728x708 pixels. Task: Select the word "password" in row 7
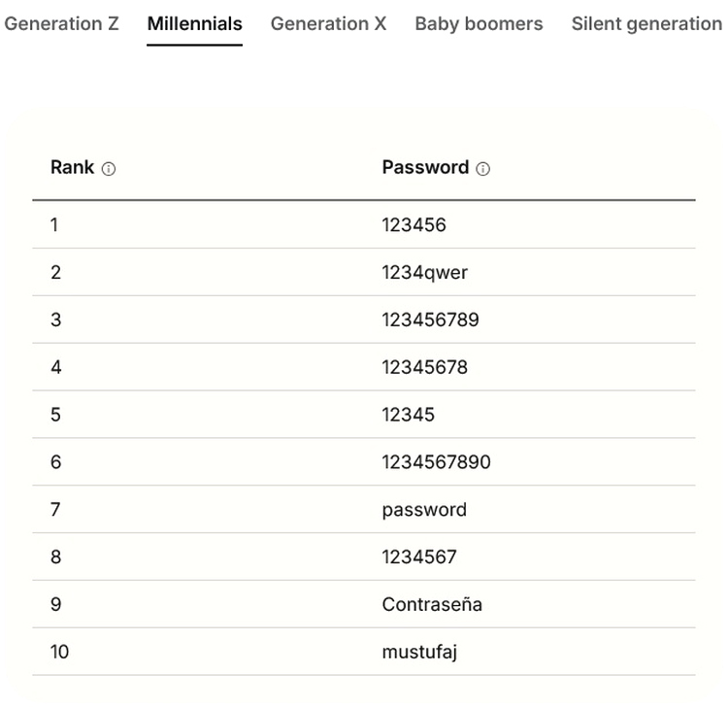coord(424,510)
